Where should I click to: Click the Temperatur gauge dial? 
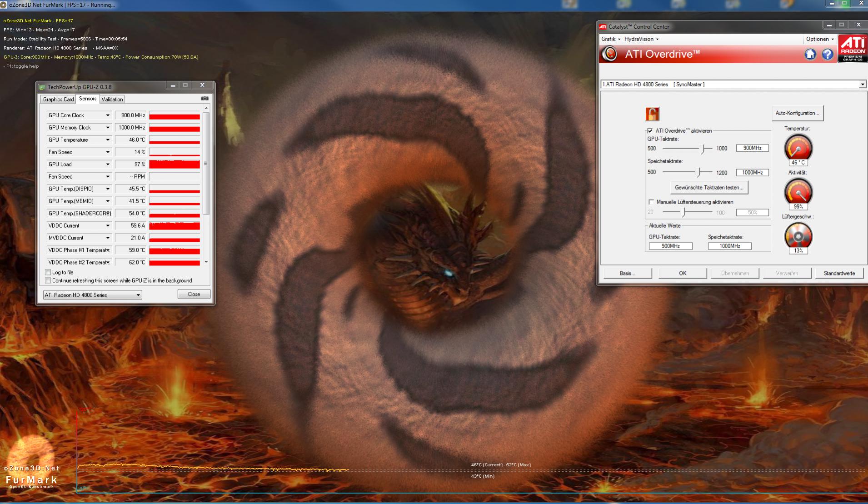(x=798, y=147)
